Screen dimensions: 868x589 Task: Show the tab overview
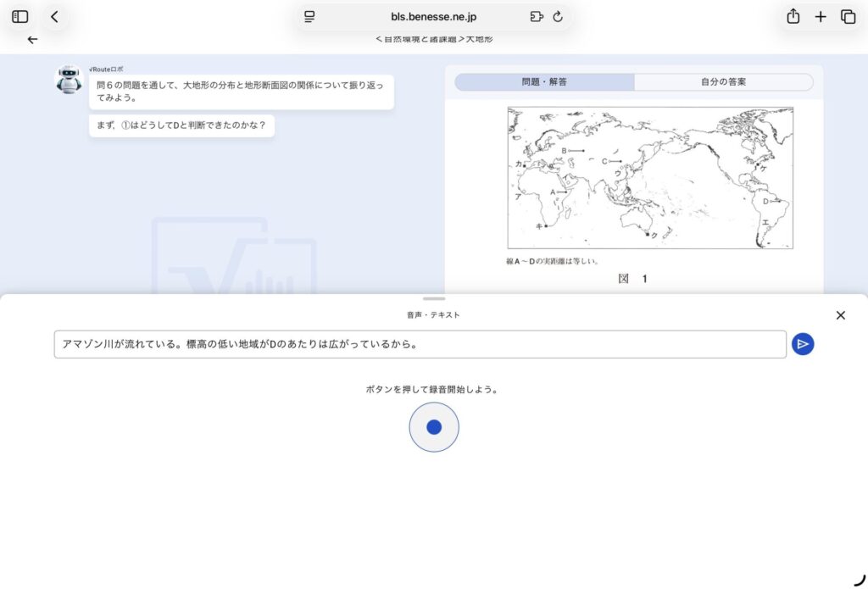tap(848, 17)
